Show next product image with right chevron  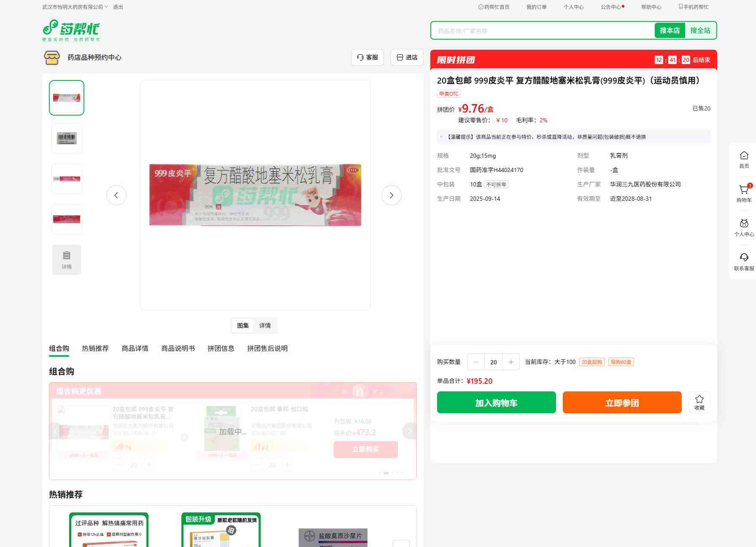(391, 195)
